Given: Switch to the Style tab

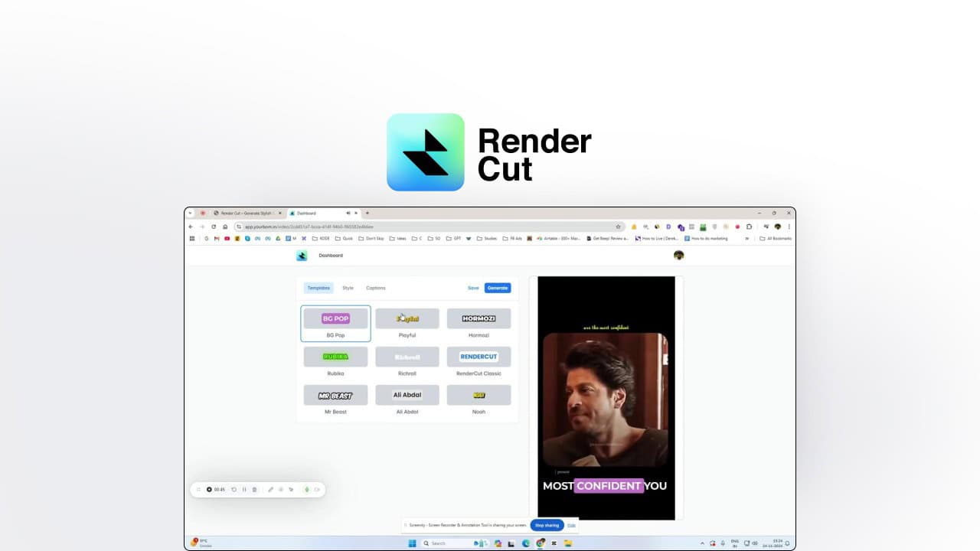Looking at the screenshot, I should pos(348,288).
